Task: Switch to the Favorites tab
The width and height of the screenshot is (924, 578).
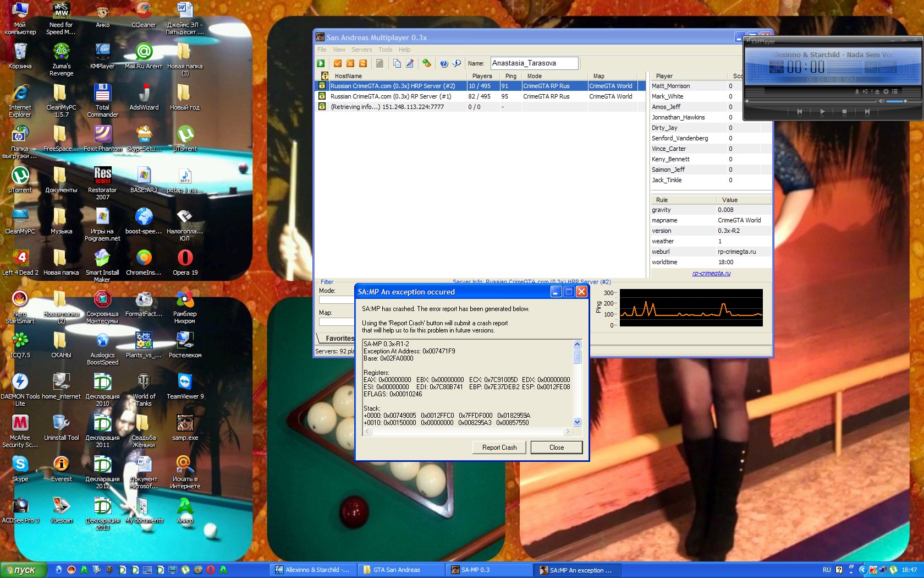Action: click(x=339, y=339)
